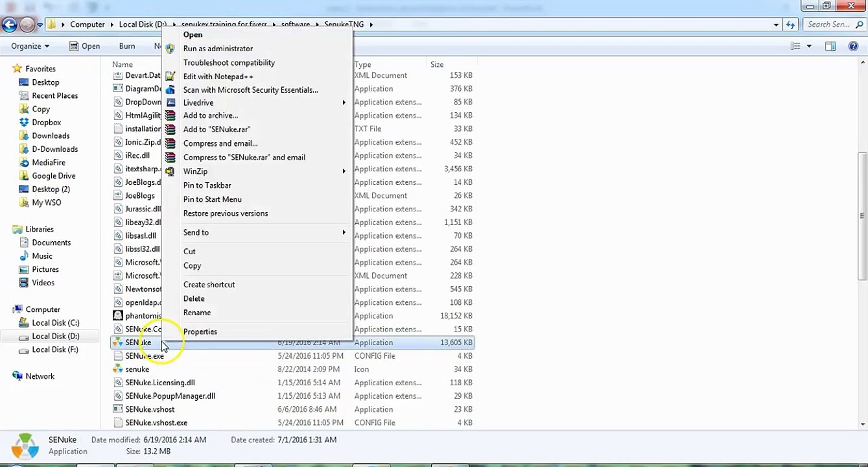Click the Change your view icon

[795, 46]
